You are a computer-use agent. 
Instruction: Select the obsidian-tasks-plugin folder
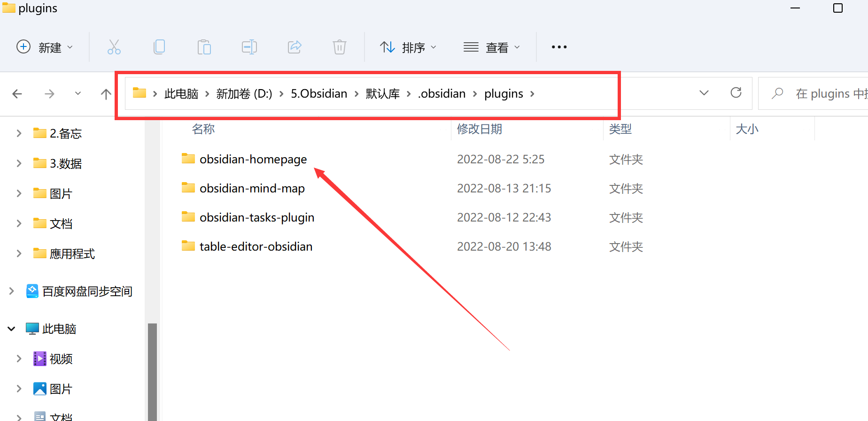pyautogui.click(x=257, y=218)
